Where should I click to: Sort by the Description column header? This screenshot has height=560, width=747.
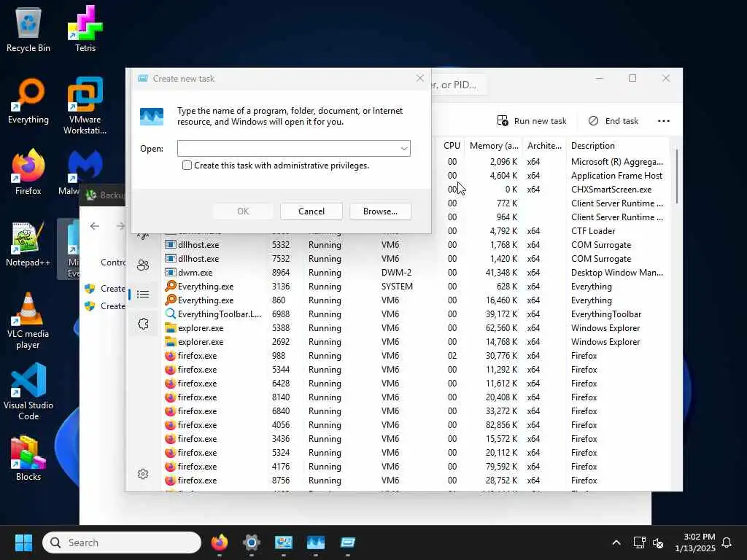point(618,146)
